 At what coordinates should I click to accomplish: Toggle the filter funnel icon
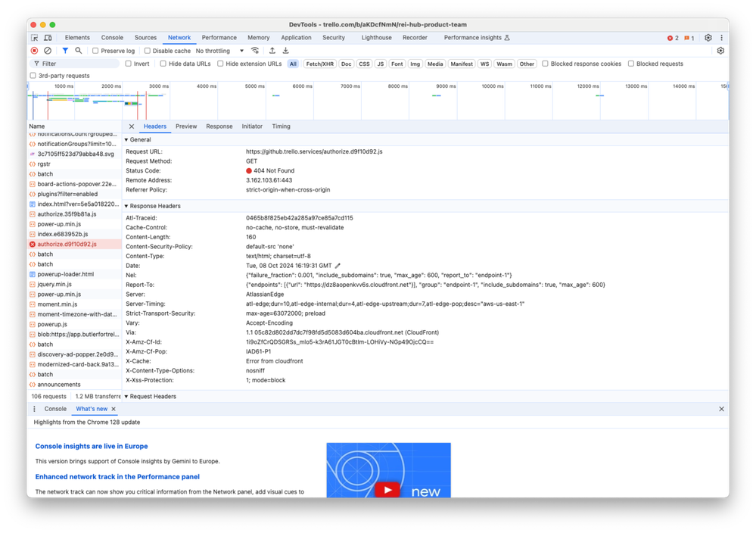click(65, 51)
